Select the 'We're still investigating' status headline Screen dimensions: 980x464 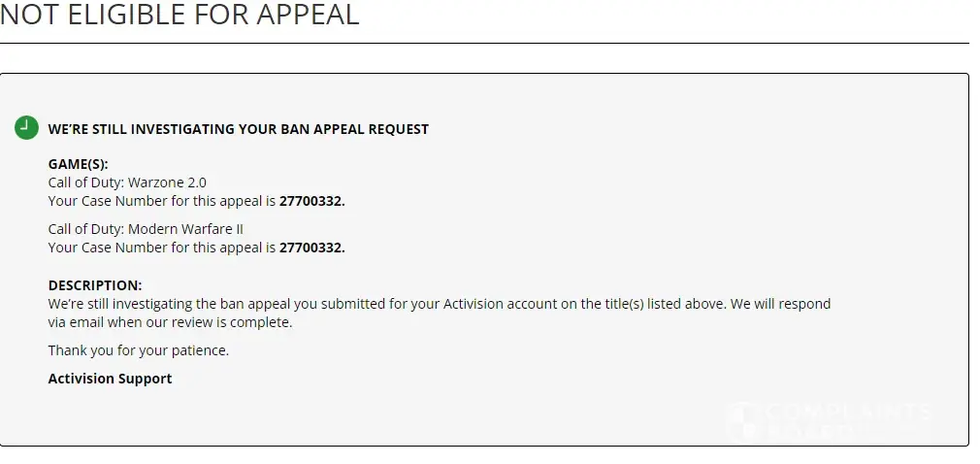point(238,129)
